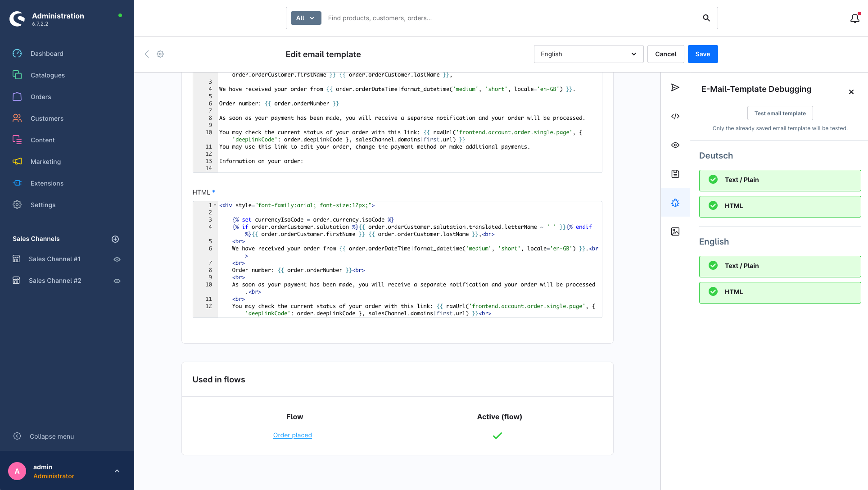Toggle visibility eye for Sales Channel #1
The image size is (868, 490).
[x=117, y=259]
